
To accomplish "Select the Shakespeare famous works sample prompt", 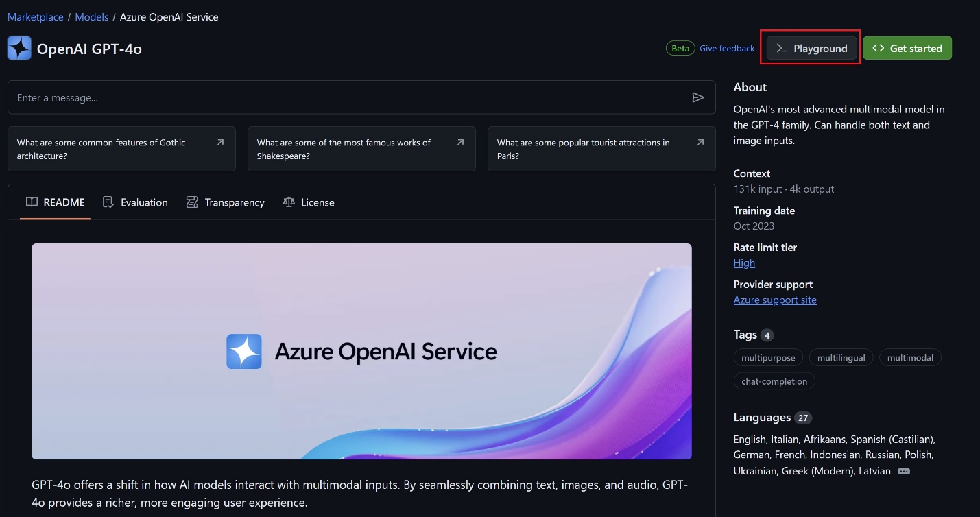I will point(361,149).
